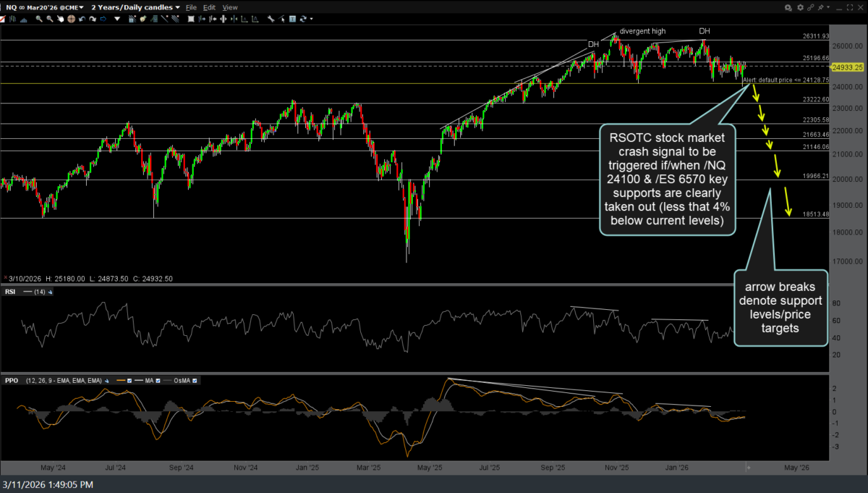The width and height of the screenshot is (868, 493).
Task: Click the chain link windows icon
Action: (x=811, y=7)
